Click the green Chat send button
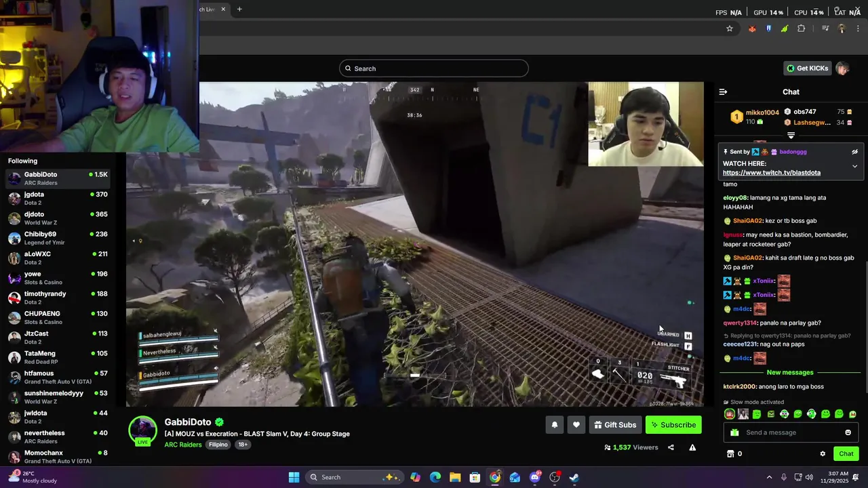The image size is (868, 488). coord(846,454)
